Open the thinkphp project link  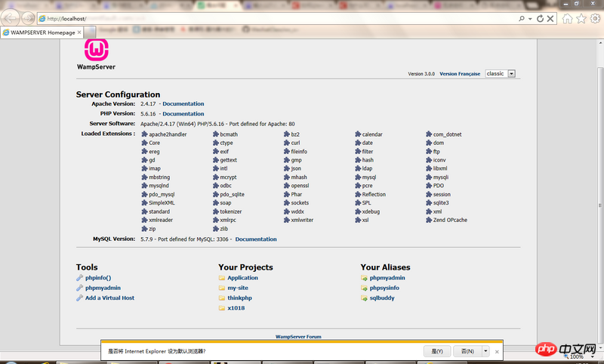[x=239, y=298]
